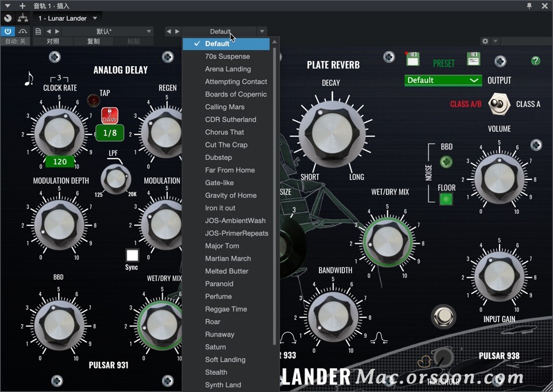Select the checked Default preset entry
Image resolution: width=553 pixels, height=392 pixels.
[226, 44]
